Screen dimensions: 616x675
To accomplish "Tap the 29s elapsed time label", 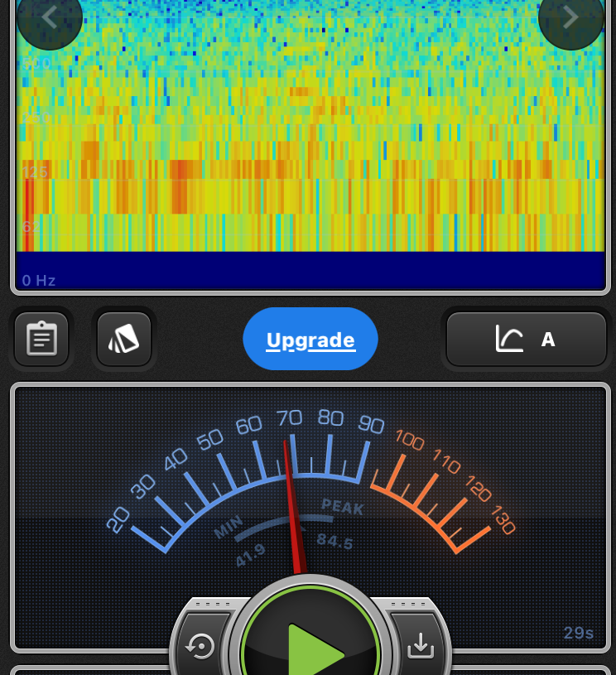I will 579,634.
